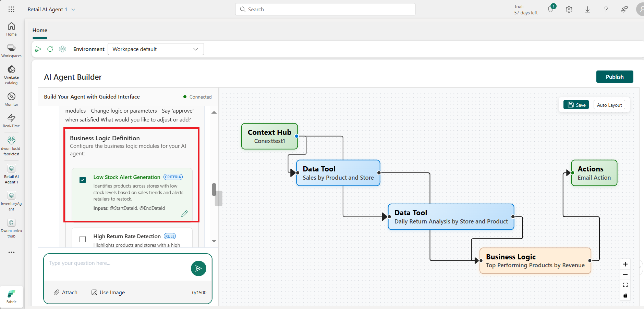Click the CRITERIA tag badge

click(x=173, y=177)
